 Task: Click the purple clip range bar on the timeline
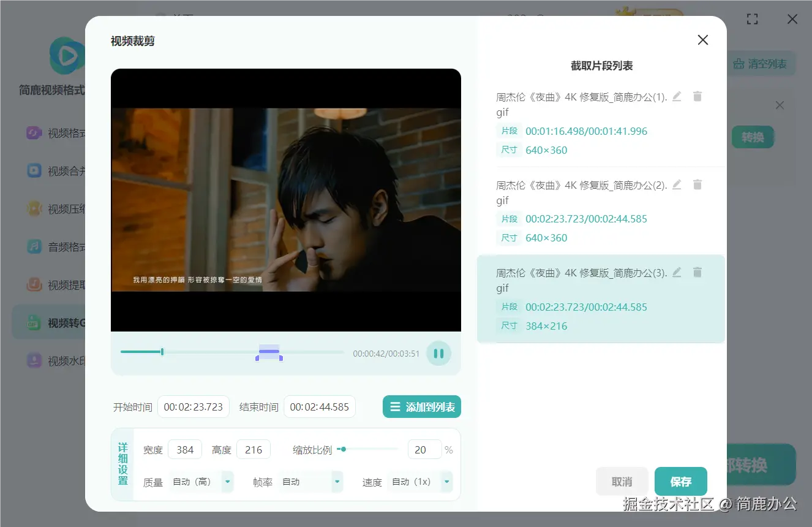(269, 352)
